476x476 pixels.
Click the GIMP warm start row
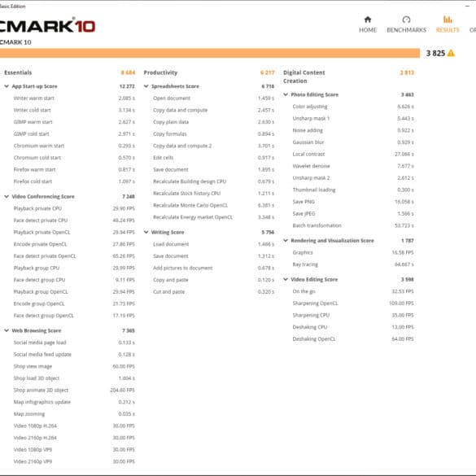click(74, 122)
